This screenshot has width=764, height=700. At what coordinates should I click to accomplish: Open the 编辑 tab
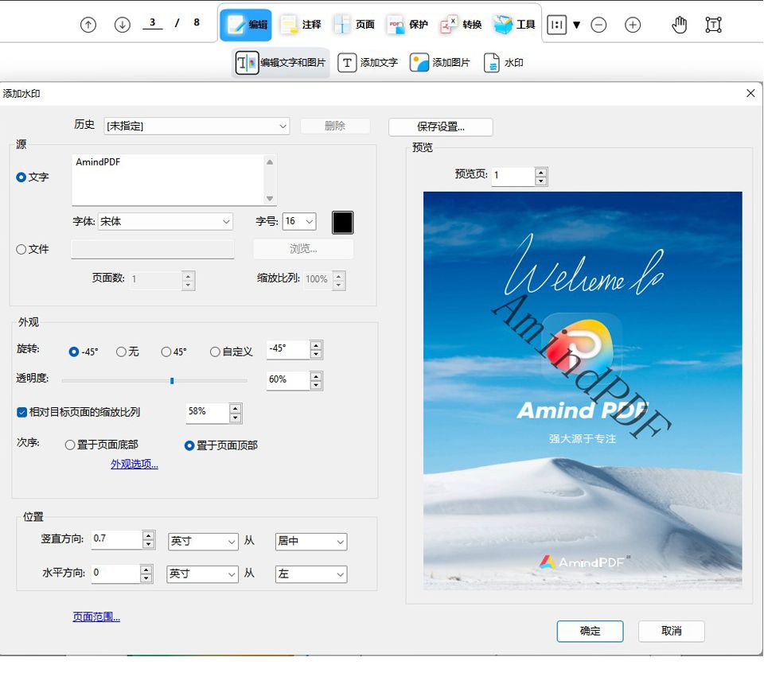click(x=246, y=25)
